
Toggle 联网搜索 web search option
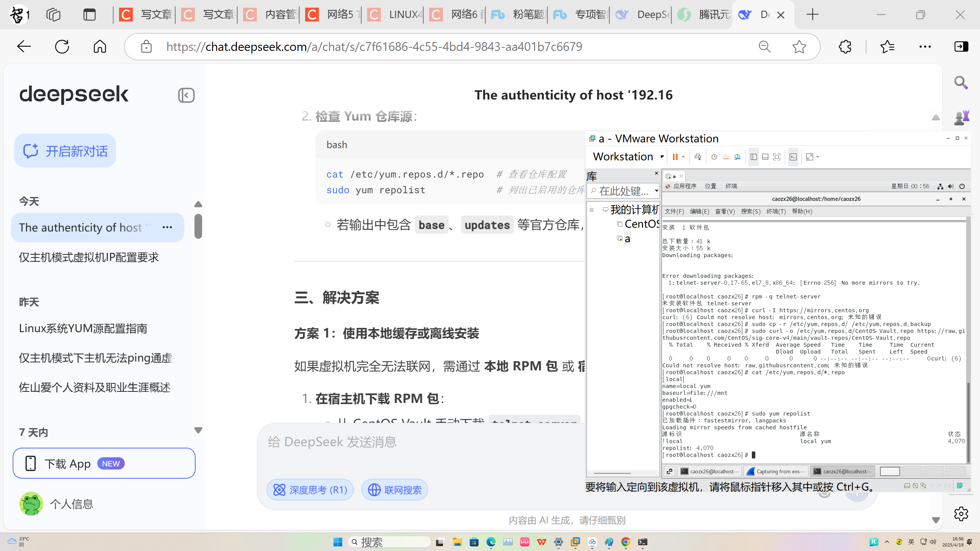pos(395,490)
